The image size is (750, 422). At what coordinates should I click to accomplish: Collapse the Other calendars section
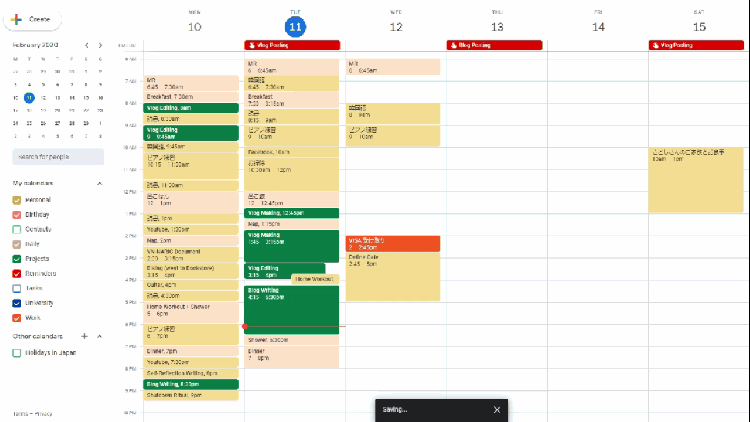coord(99,336)
